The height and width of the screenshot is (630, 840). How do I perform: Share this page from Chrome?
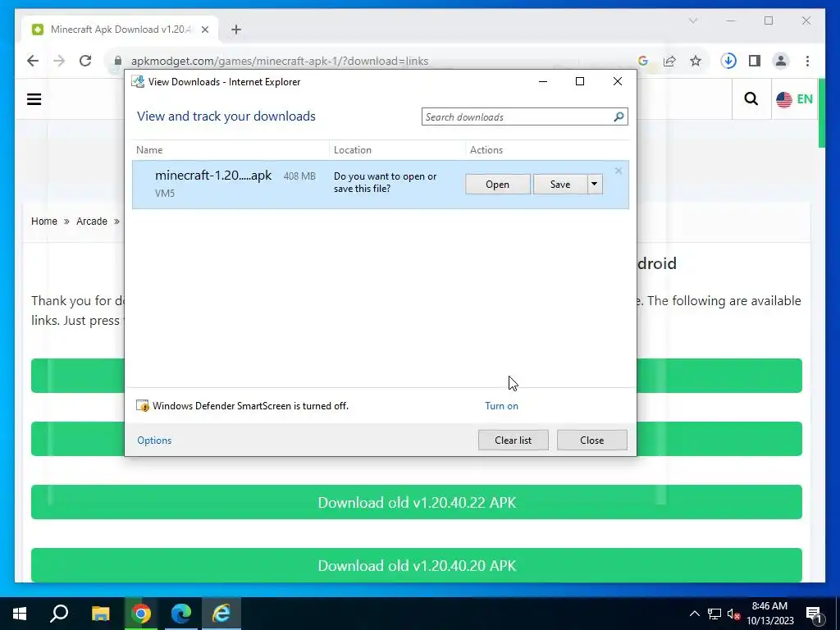[669, 61]
